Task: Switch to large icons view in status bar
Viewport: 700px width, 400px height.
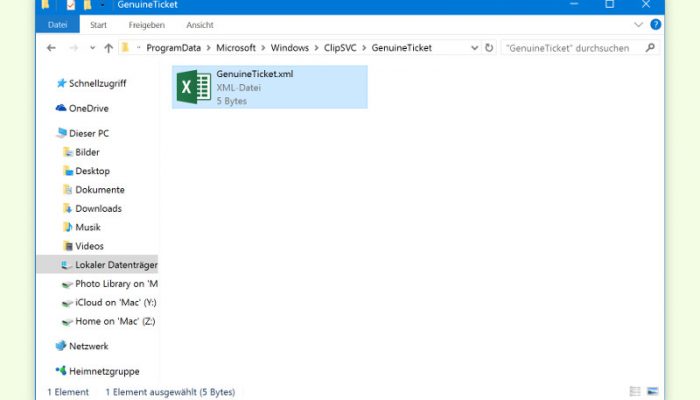Action: click(x=652, y=392)
